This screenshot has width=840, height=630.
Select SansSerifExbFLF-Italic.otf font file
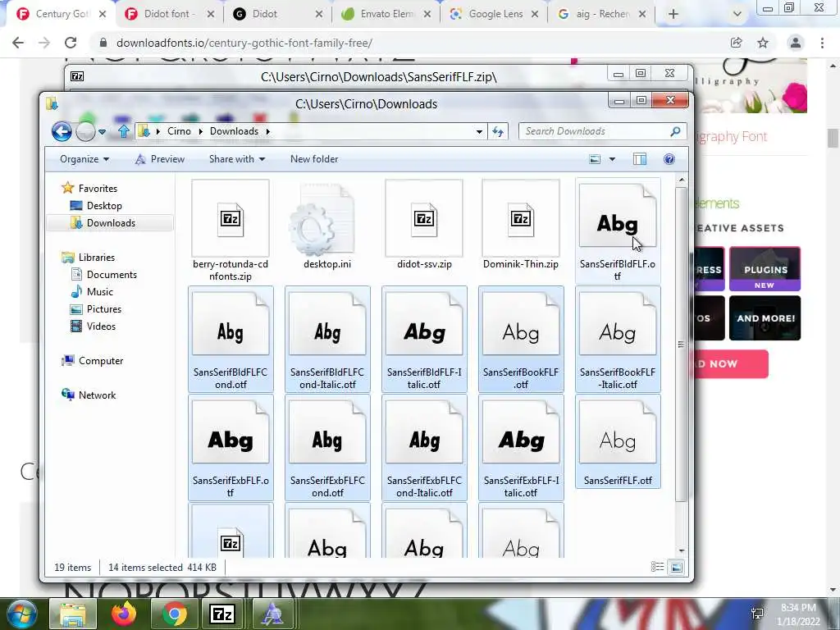coord(521,447)
